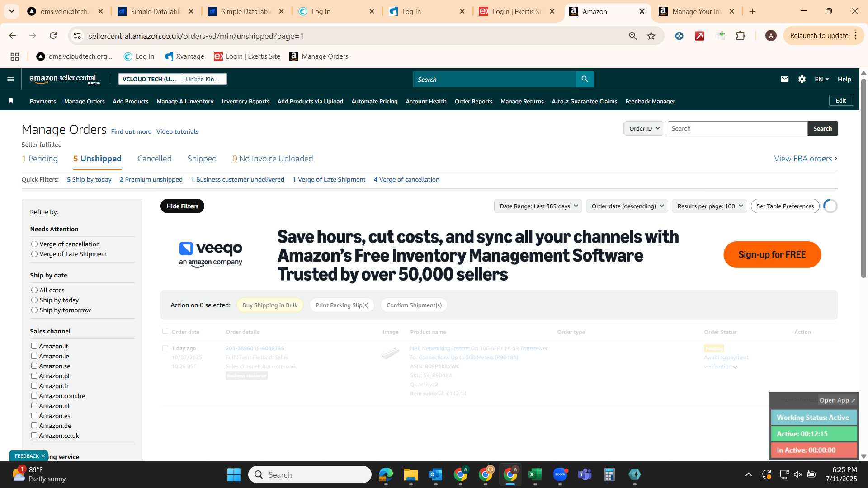The width and height of the screenshot is (868, 488).
Task: Open the Order ID search type dropdown
Action: pyautogui.click(x=644, y=128)
